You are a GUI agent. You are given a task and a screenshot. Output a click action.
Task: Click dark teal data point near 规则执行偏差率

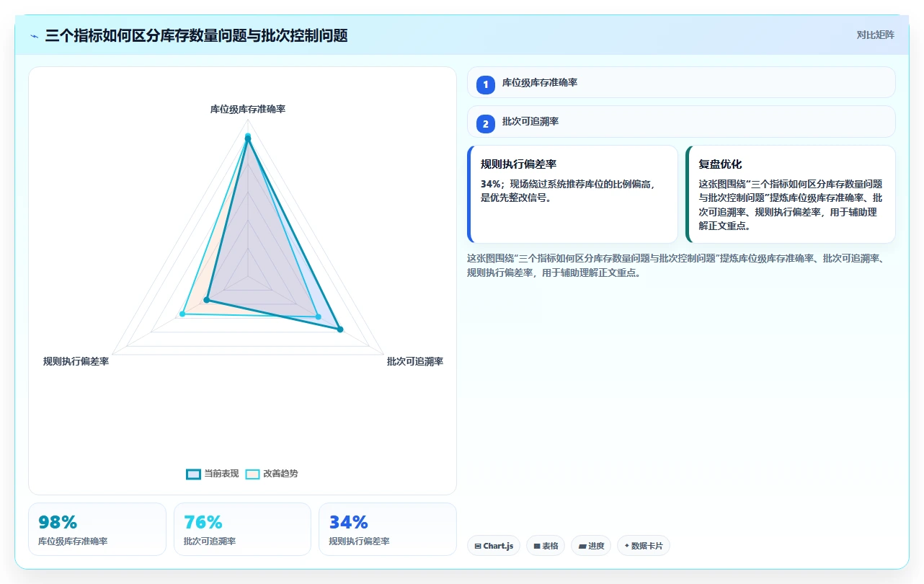click(x=207, y=299)
